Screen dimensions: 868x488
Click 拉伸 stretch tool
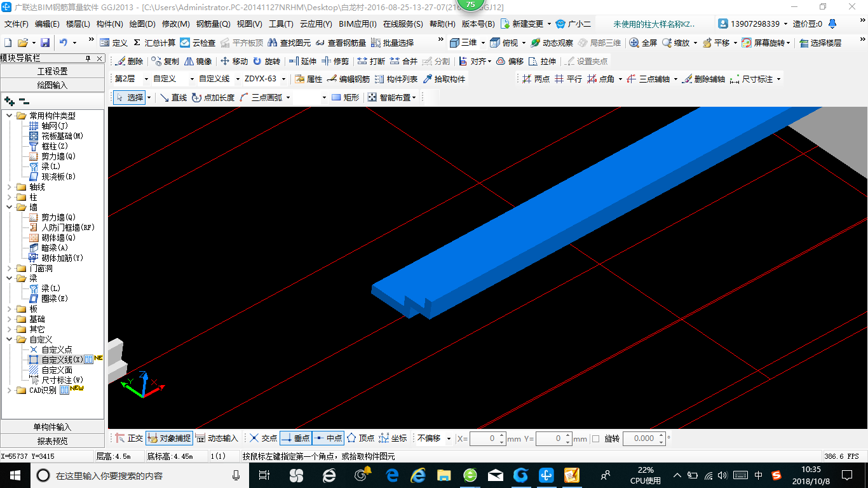coord(542,61)
